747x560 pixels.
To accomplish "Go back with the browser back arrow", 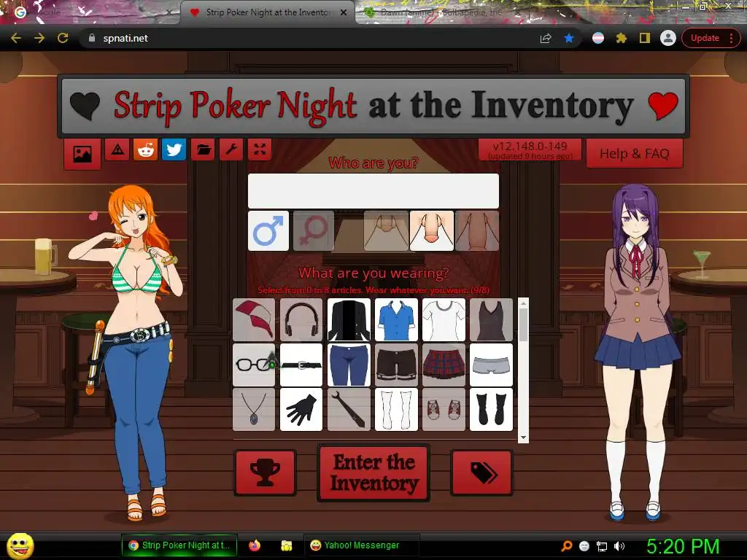I will (16, 38).
